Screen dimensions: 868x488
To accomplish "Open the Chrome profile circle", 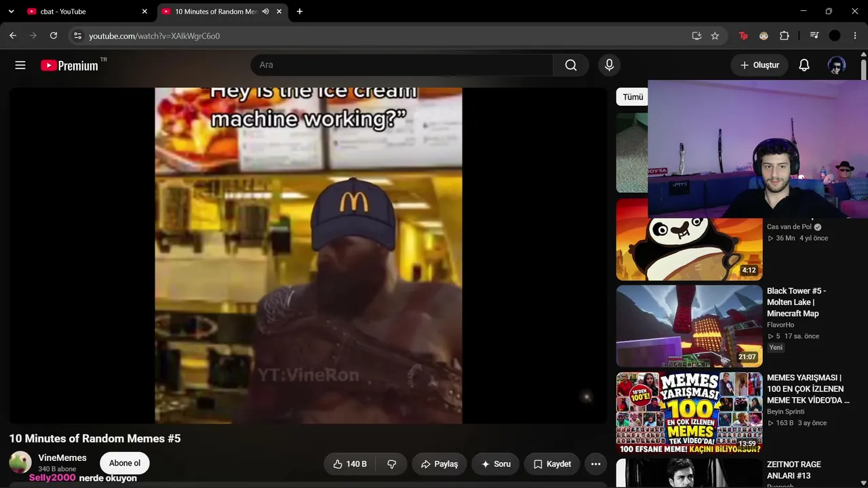I will pyautogui.click(x=835, y=36).
